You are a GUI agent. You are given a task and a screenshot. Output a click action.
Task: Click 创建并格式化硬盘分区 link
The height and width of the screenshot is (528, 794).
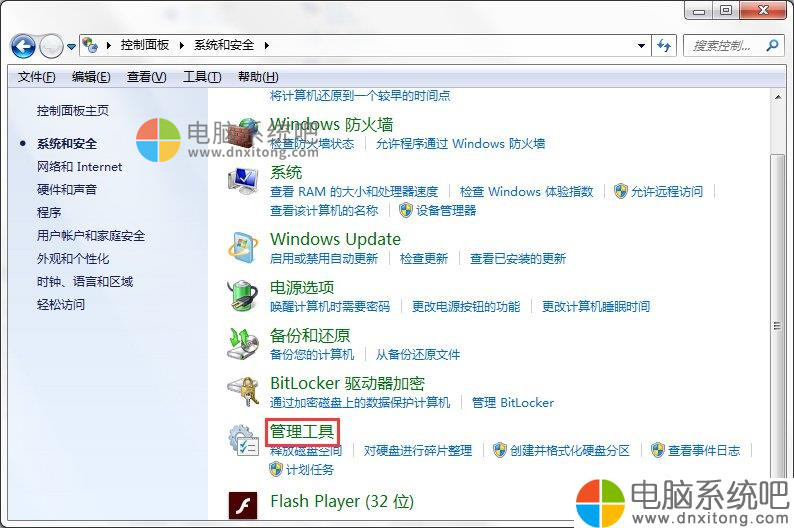click(x=570, y=451)
